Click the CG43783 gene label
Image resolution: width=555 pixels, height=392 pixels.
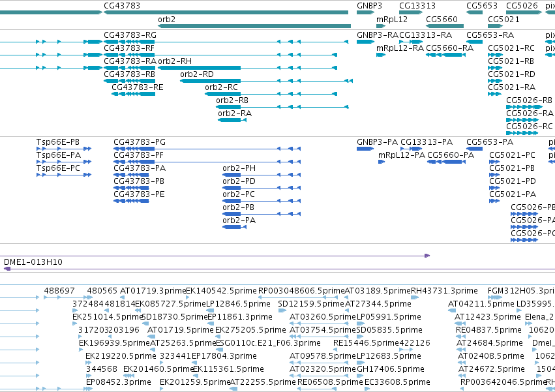(x=122, y=6)
